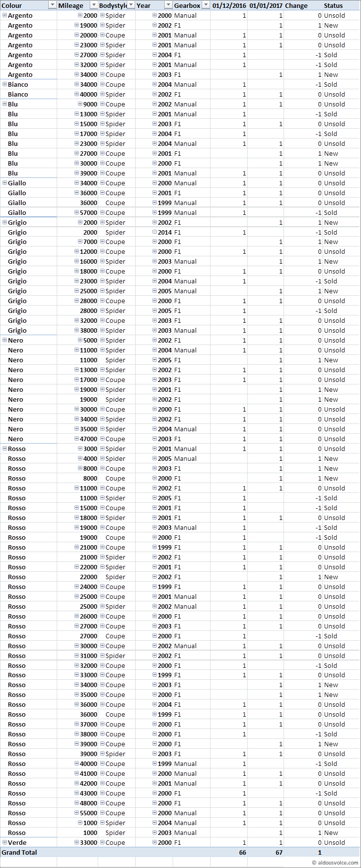
Task: Click the Status column header
Action: click(x=333, y=5)
